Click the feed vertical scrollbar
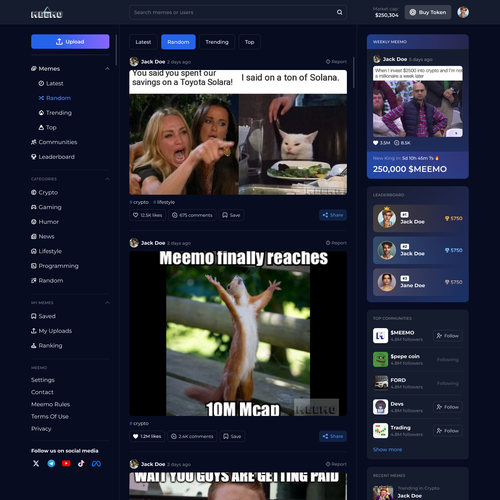Viewport: 500px width, 500px height. pyautogui.click(x=353, y=72)
